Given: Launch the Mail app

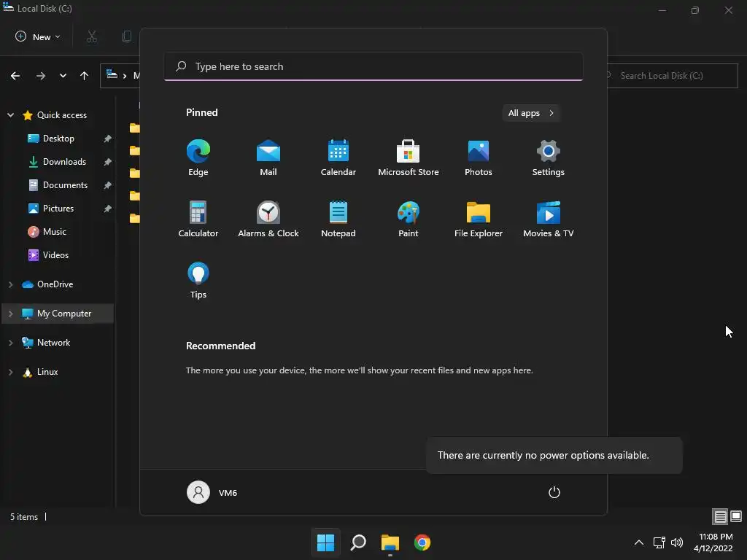Looking at the screenshot, I should pyautogui.click(x=268, y=158).
